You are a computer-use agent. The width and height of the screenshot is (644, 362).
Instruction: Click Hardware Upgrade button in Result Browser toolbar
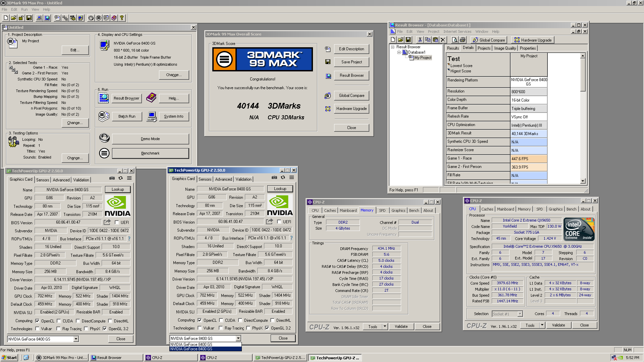pyautogui.click(x=533, y=40)
